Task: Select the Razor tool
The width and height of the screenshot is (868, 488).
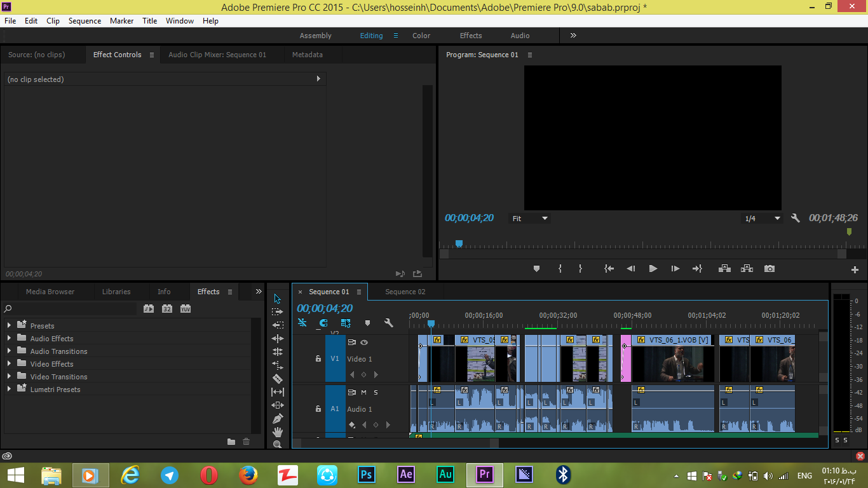Action: point(277,379)
